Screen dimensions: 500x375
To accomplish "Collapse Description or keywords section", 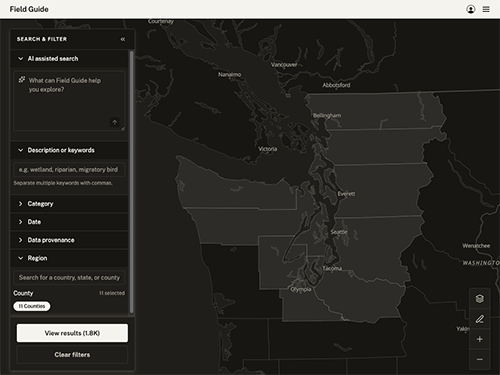I will (69, 150).
